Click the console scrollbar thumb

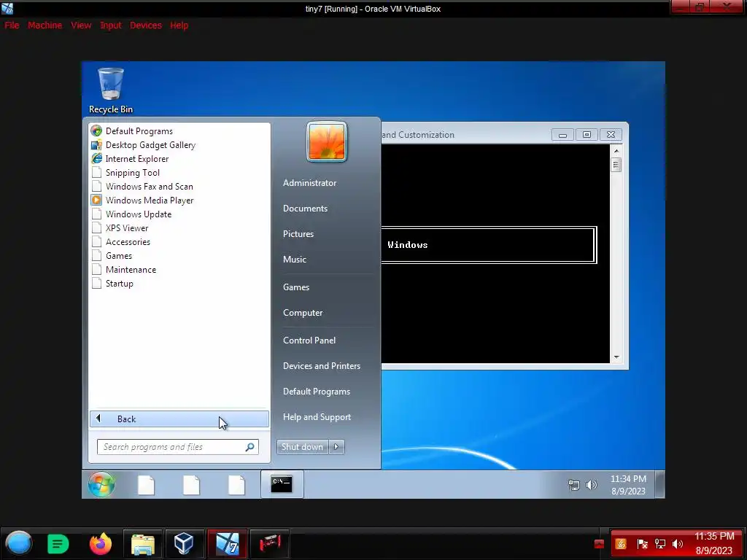click(x=616, y=166)
